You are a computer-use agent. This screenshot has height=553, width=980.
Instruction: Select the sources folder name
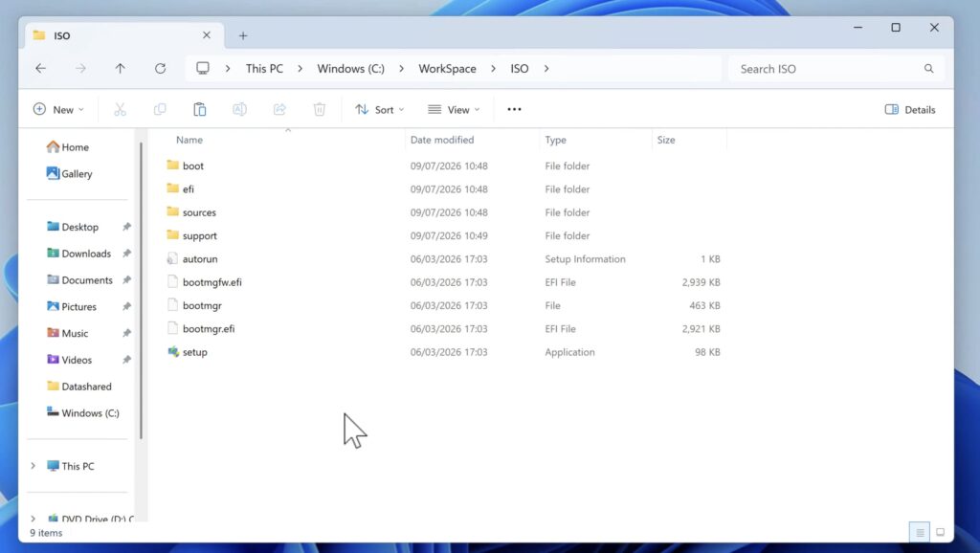tap(199, 212)
